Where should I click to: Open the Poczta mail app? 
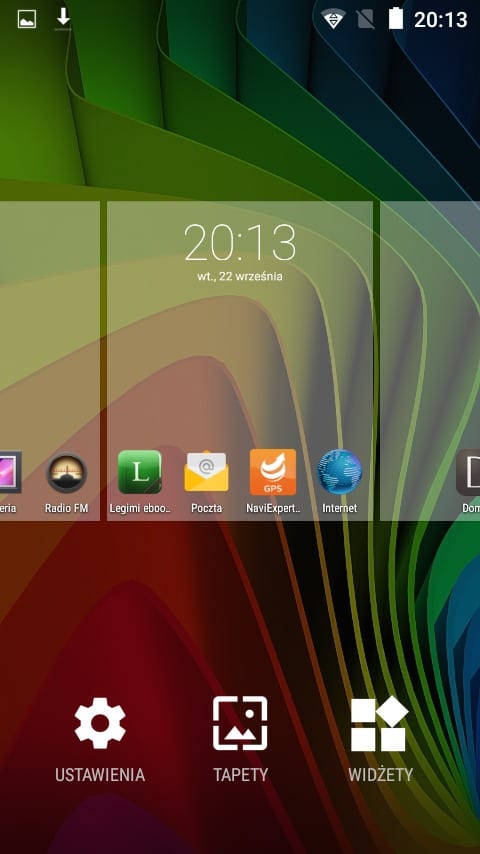[206, 471]
